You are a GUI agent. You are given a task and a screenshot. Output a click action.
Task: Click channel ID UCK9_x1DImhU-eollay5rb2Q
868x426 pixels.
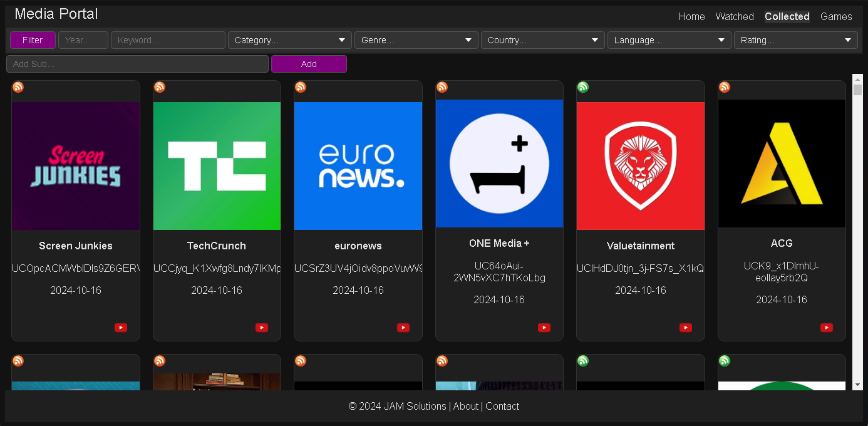782,271
